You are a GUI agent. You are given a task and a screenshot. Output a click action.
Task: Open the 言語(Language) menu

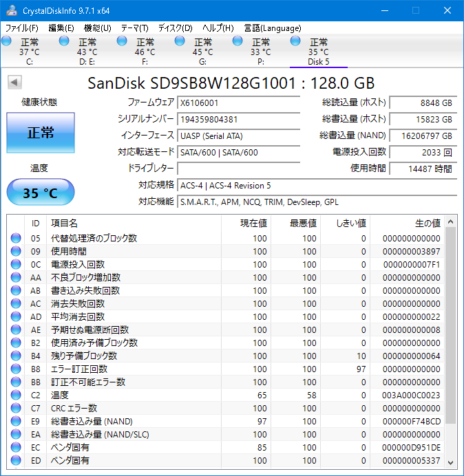coord(273,28)
